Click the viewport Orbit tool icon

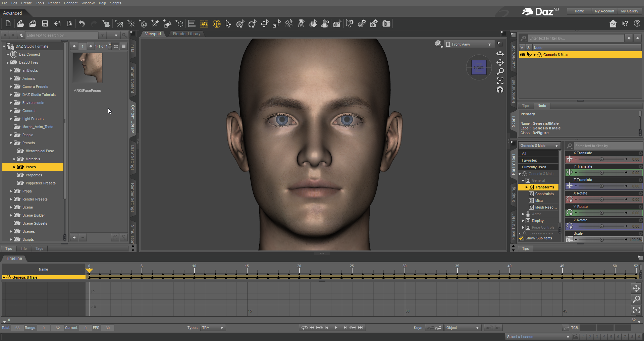[x=500, y=53]
